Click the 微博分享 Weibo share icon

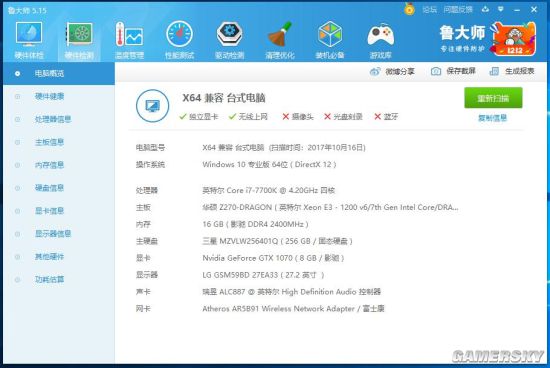tap(375, 72)
